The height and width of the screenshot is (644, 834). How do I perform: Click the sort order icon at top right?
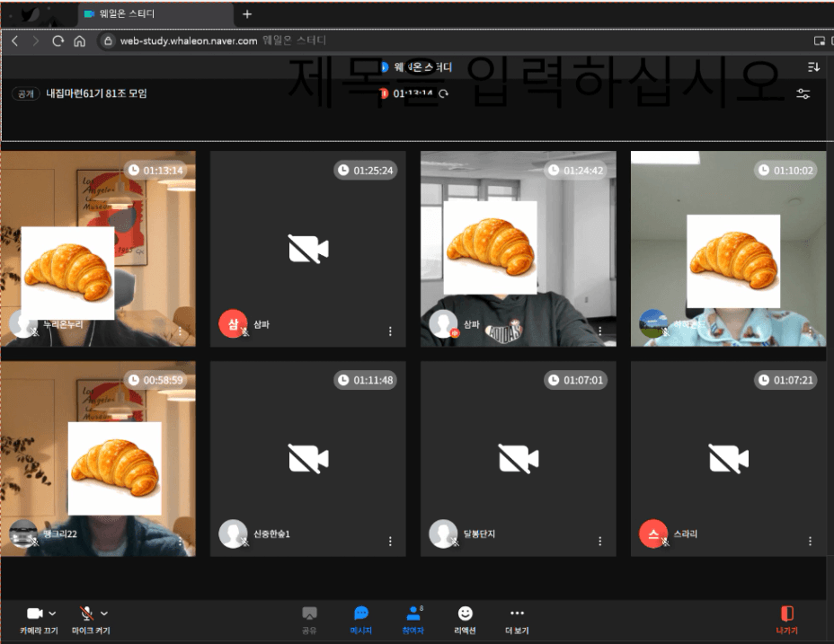click(x=814, y=67)
